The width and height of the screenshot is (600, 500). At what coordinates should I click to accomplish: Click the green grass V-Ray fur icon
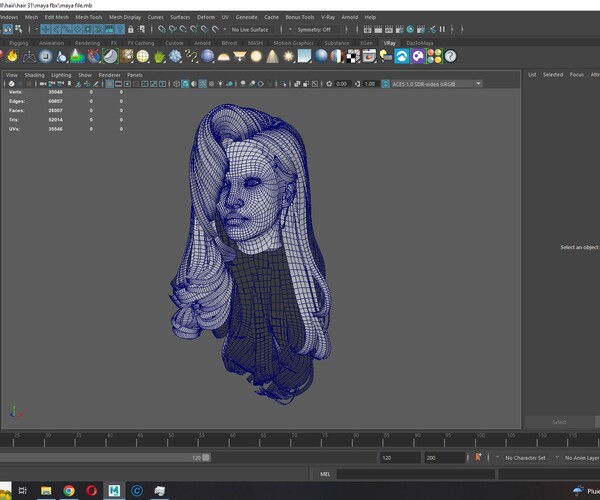click(159, 56)
